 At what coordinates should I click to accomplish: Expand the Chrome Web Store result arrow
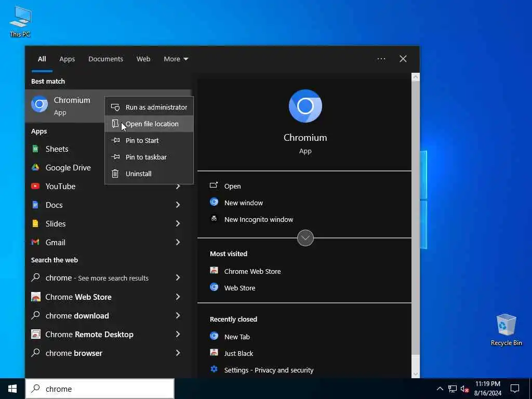(178, 297)
